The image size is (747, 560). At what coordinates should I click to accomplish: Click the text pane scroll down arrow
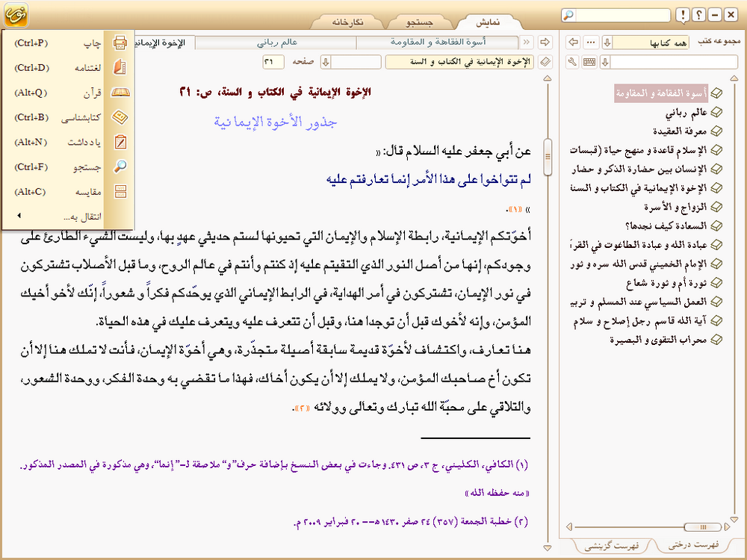click(548, 548)
